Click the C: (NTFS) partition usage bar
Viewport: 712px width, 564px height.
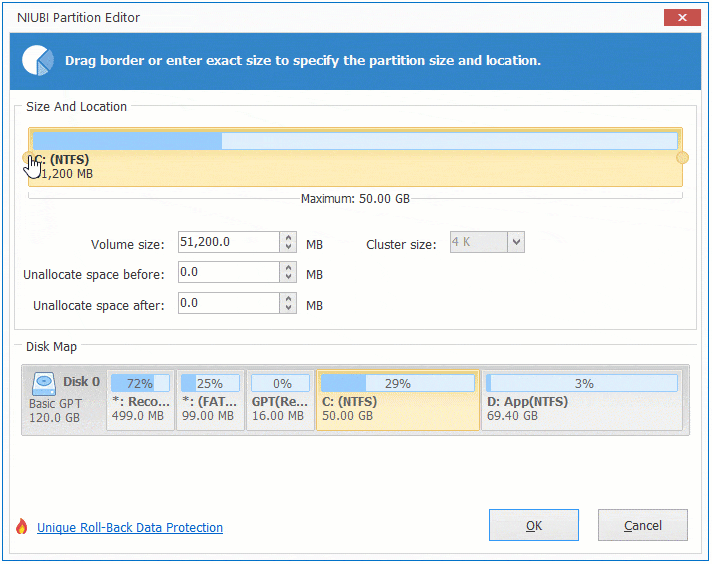(x=355, y=141)
